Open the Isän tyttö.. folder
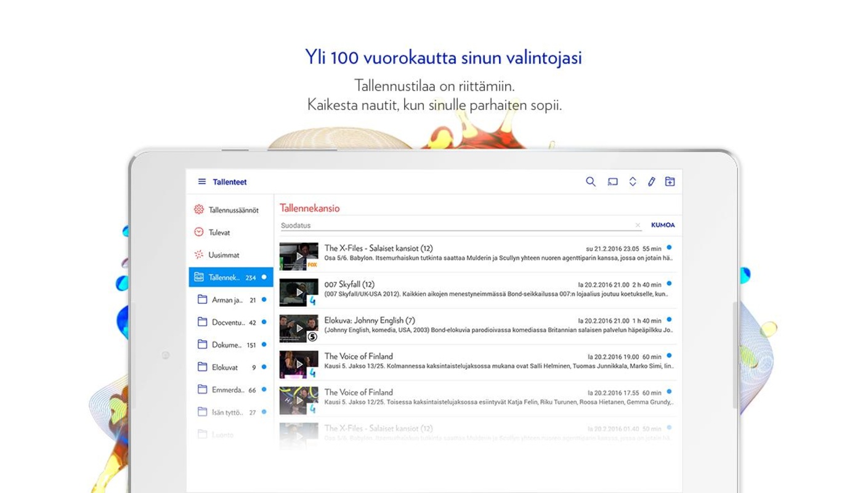868x493 pixels. pos(231,412)
